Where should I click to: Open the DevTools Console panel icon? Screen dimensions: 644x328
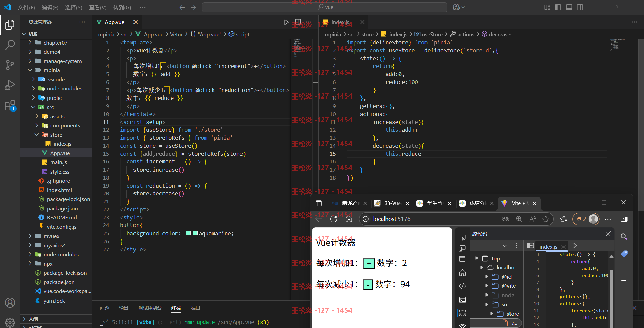462,300
